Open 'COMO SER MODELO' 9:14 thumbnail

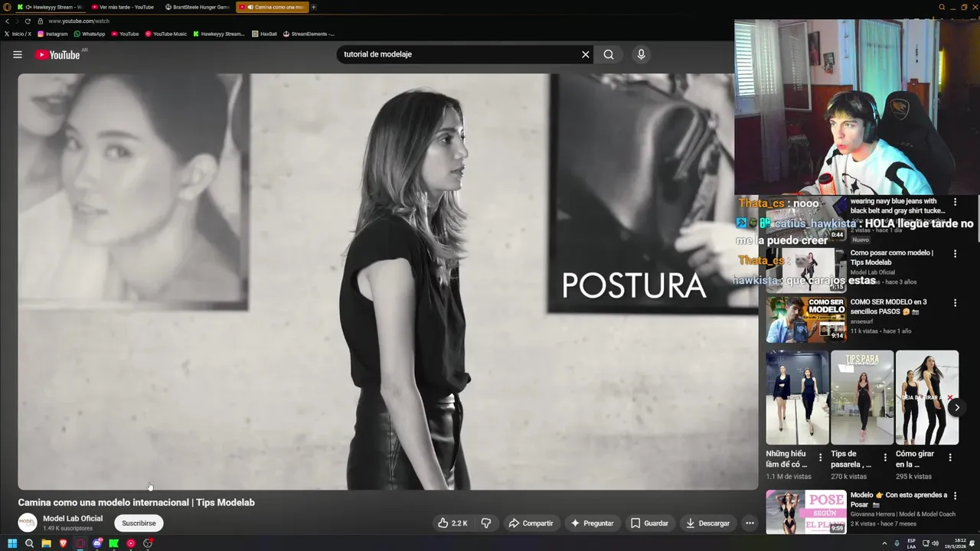(x=806, y=319)
